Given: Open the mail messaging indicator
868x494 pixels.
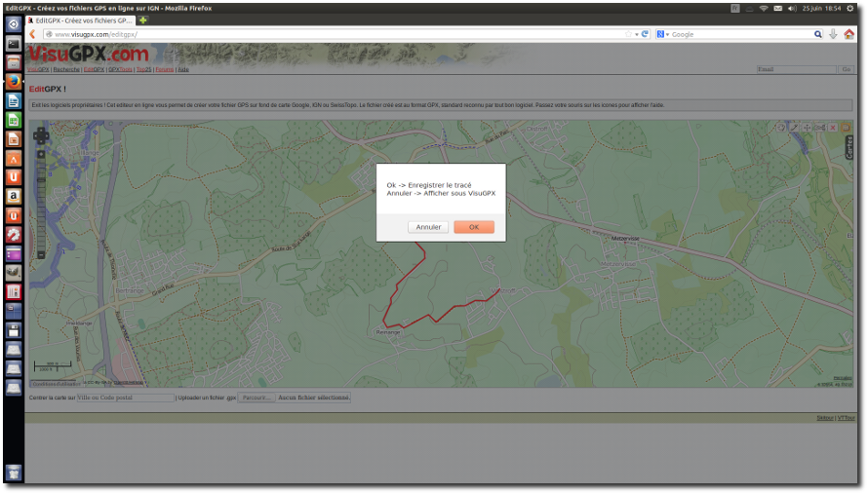Looking at the screenshot, I should (x=777, y=9).
